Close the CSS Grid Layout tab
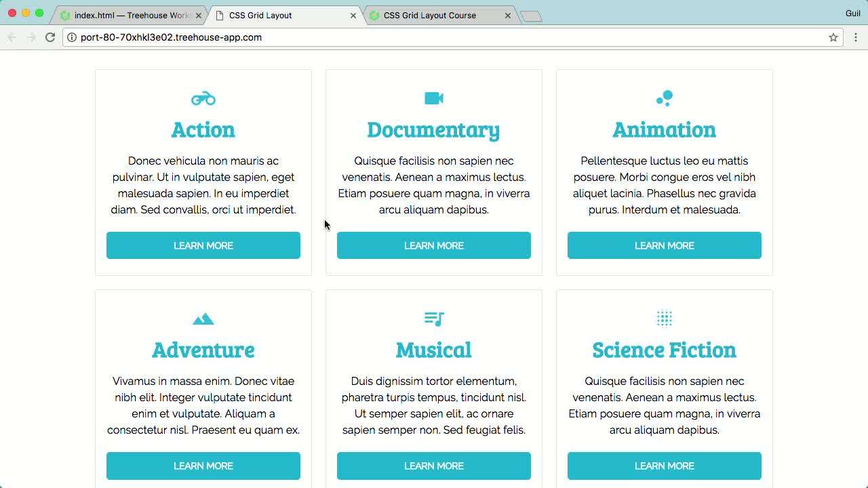 352,14
